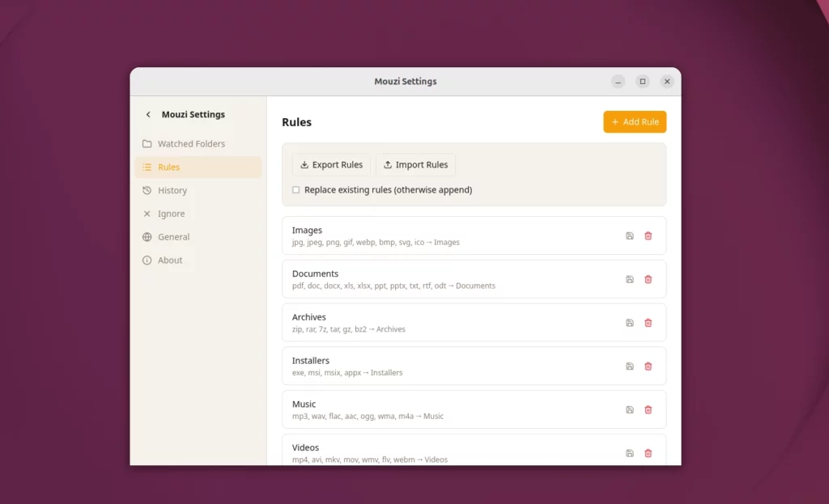Click the Rules page heading
Screen dimensions: 829x504
[296, 122]
